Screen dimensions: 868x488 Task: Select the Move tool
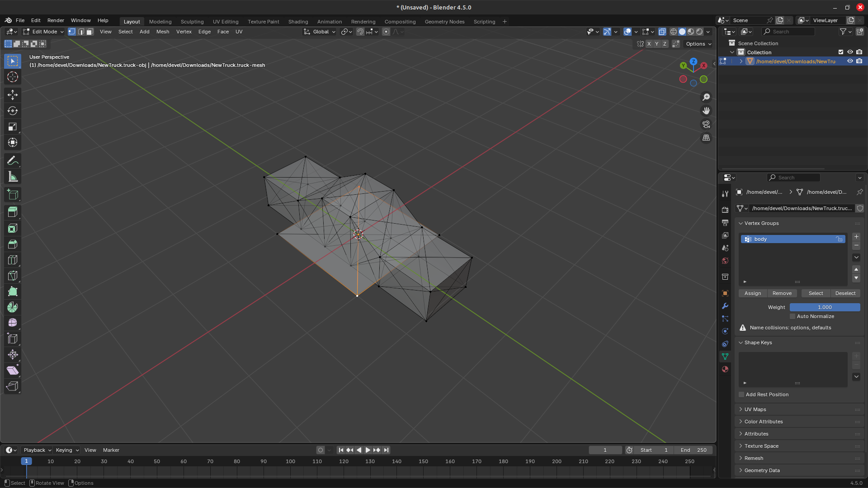click(x=13, y=95)
